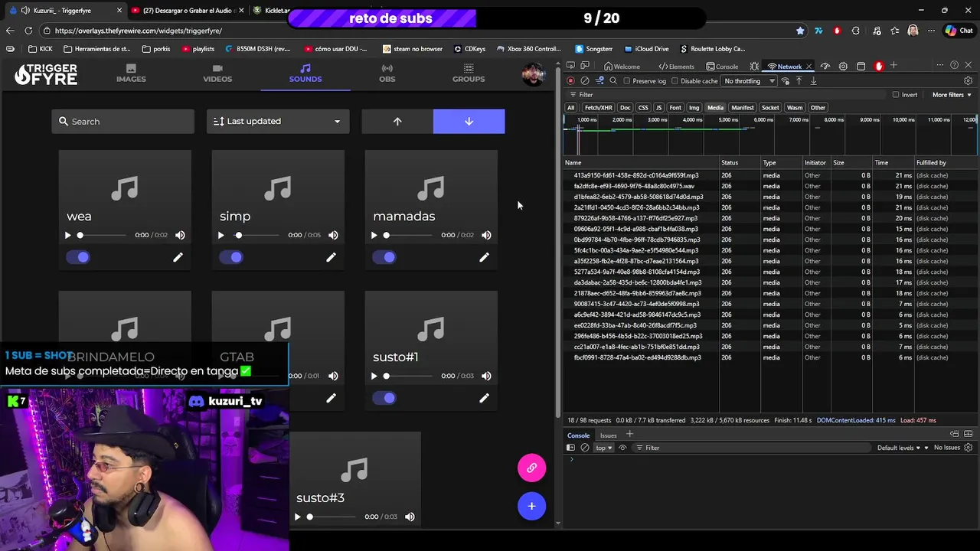Toggle the wea sound enabled switch
This screenshot has width=980, height=551.
(78, 257)
